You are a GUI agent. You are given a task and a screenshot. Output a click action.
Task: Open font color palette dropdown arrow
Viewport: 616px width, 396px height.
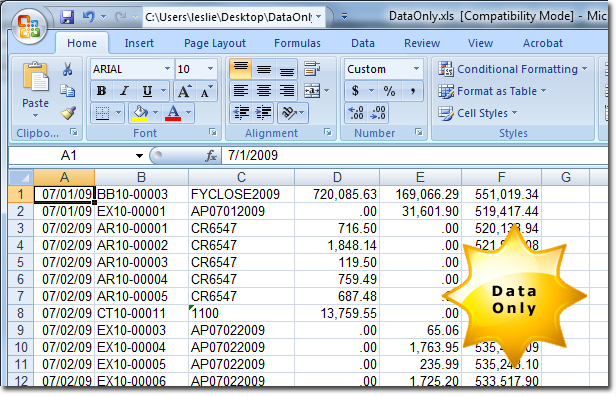[189, 113]
